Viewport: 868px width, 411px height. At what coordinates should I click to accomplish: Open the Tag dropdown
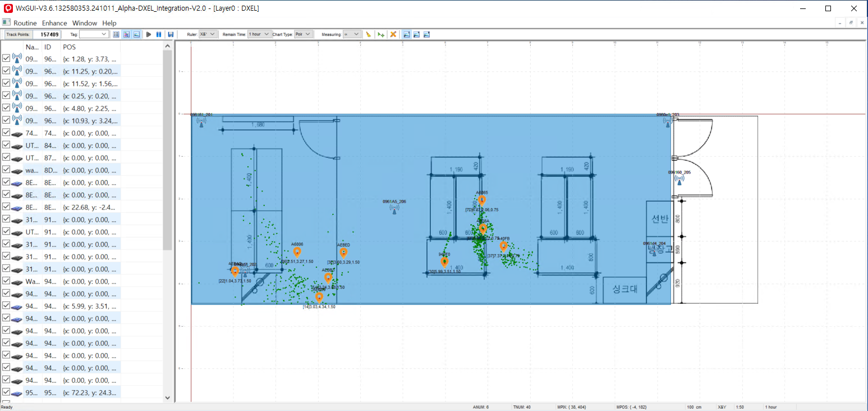[x=104, y=34]
